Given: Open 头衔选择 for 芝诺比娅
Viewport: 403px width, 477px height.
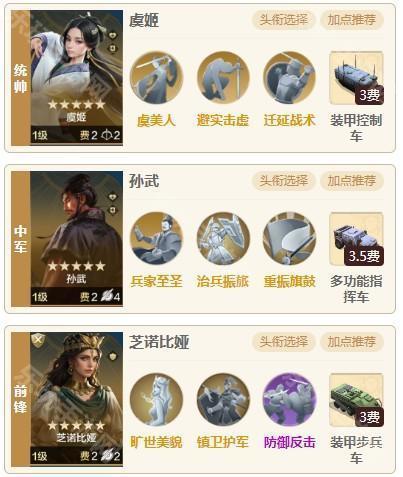Looking at the screenshot, I should point(284,342).
